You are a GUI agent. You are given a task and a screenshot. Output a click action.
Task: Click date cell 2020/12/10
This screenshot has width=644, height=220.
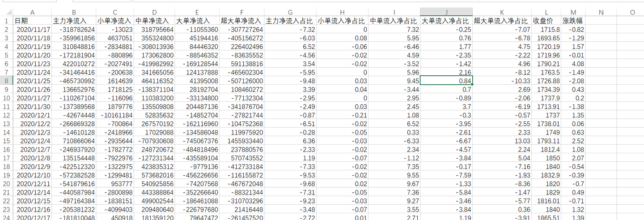point(33,175)
